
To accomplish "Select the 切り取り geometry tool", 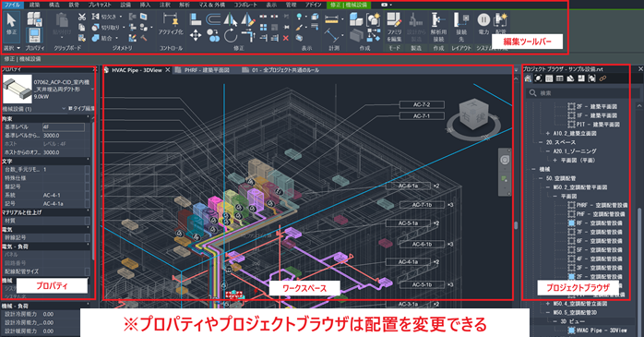I will click(x=105, y=28).
